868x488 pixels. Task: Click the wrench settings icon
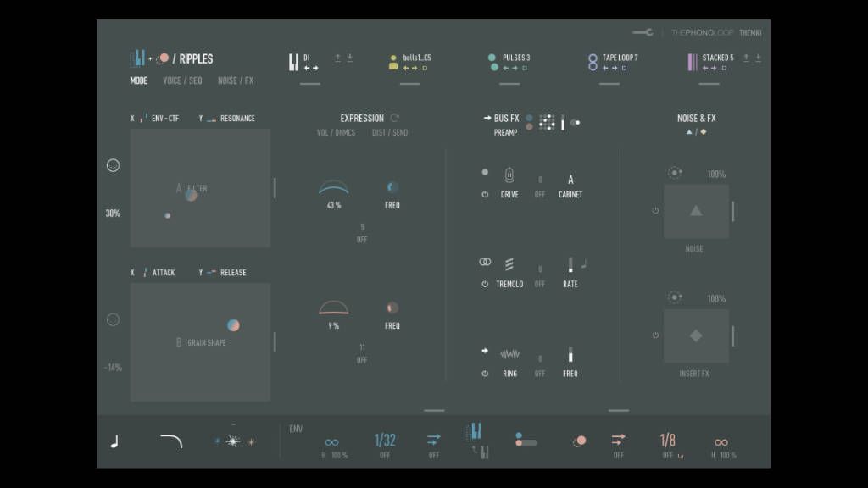642,32
